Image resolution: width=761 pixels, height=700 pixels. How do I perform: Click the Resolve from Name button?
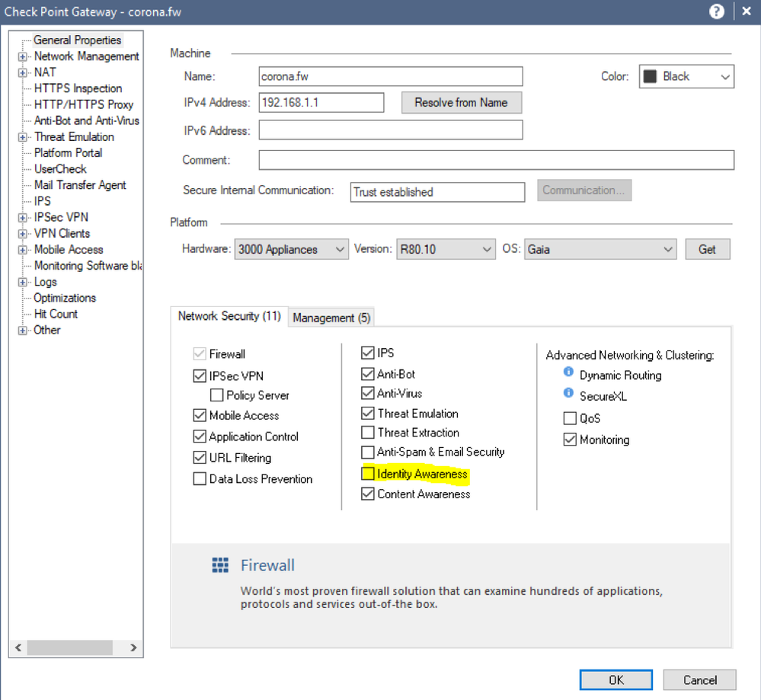[462, 103]
